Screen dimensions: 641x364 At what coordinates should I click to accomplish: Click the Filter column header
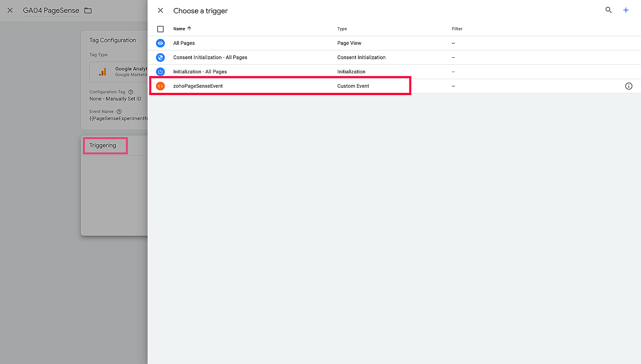(x=457, y=29)
